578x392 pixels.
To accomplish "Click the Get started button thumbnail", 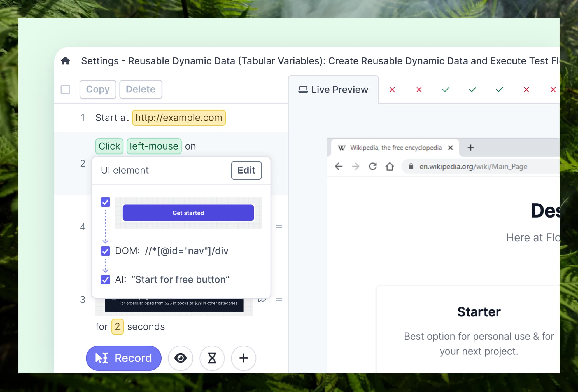I will tap(188, 213).
